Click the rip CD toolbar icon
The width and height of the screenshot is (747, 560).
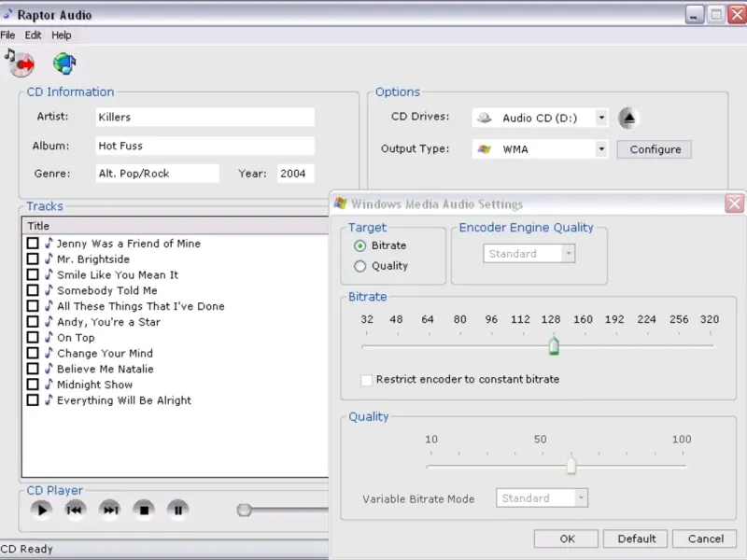20,63
